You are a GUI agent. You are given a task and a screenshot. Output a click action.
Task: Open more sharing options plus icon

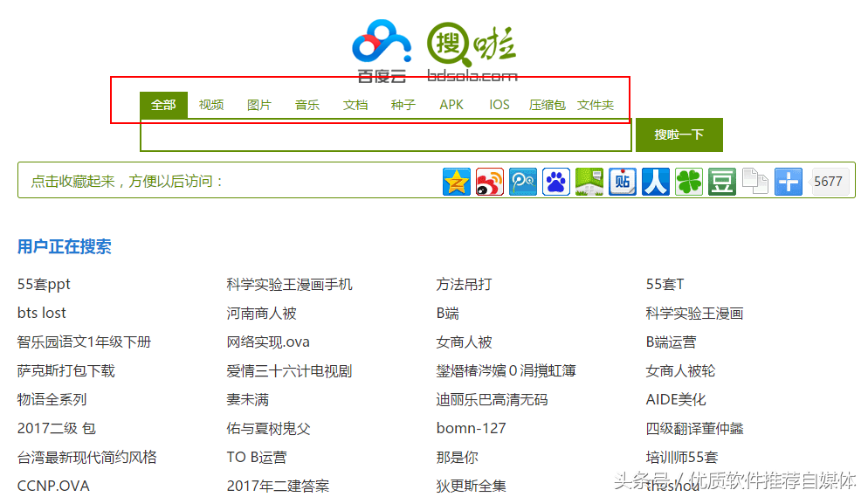coord(789,182)
